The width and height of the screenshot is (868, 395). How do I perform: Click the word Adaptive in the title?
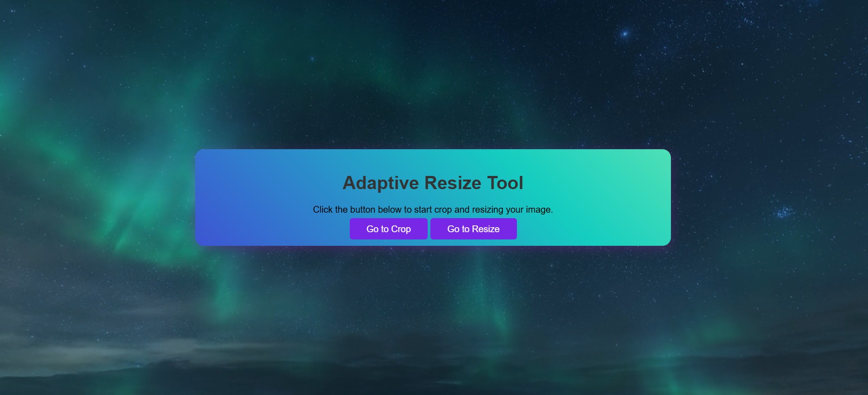pos(381,183)
